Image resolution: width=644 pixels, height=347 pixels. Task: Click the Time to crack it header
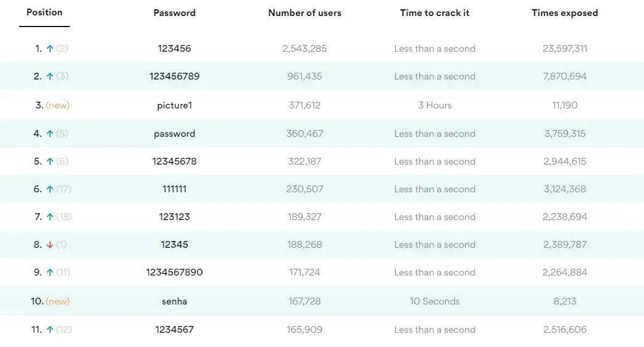click(x=435, y=13)
